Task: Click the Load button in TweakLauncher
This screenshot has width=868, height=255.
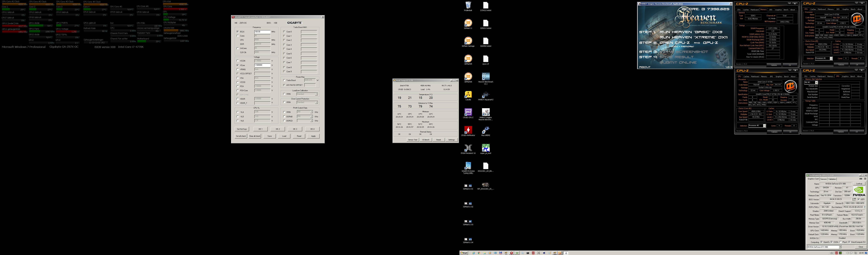Action: (284, 136)
